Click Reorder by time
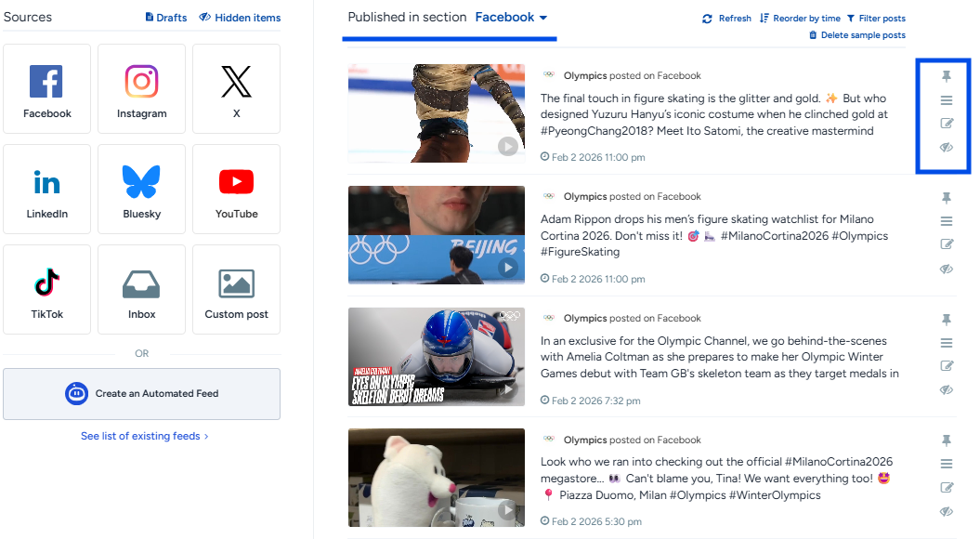 pos(800,19)
